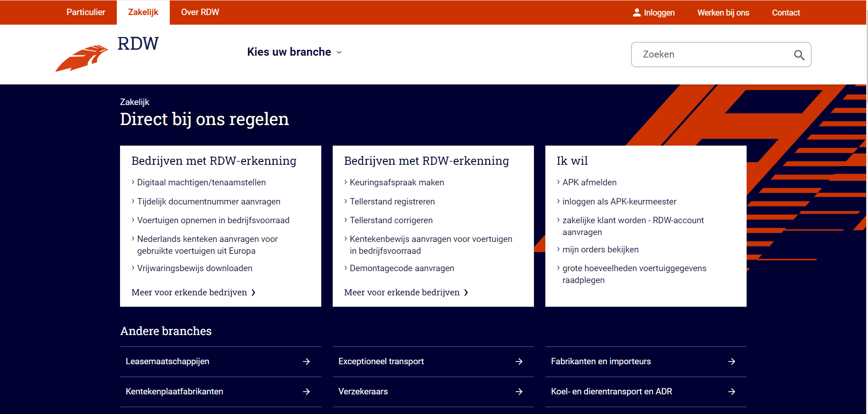
Task: Open Vrijwaringsbewijs downloaden link
Action: pyautogui.click(x=194, y=268)
